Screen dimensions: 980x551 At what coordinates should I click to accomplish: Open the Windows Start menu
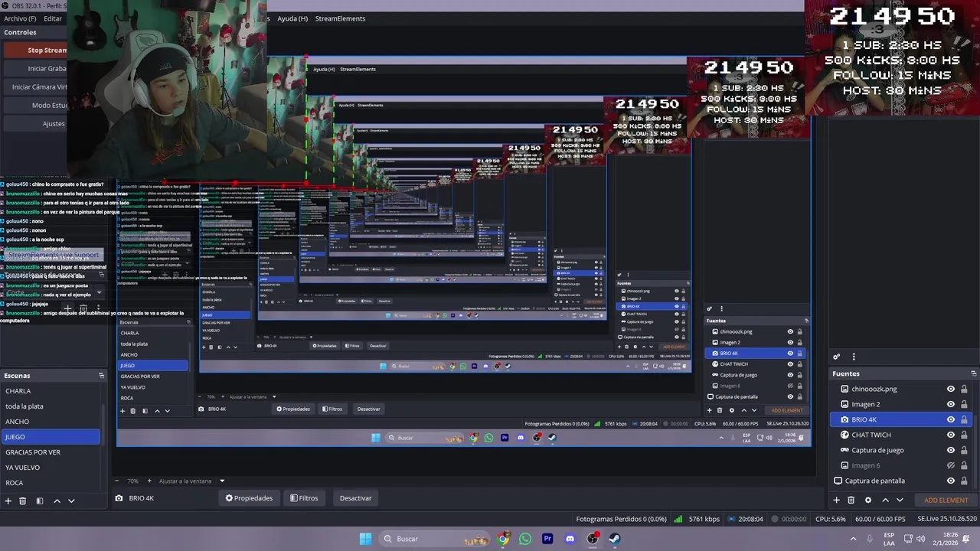click(x=365, y=539)
